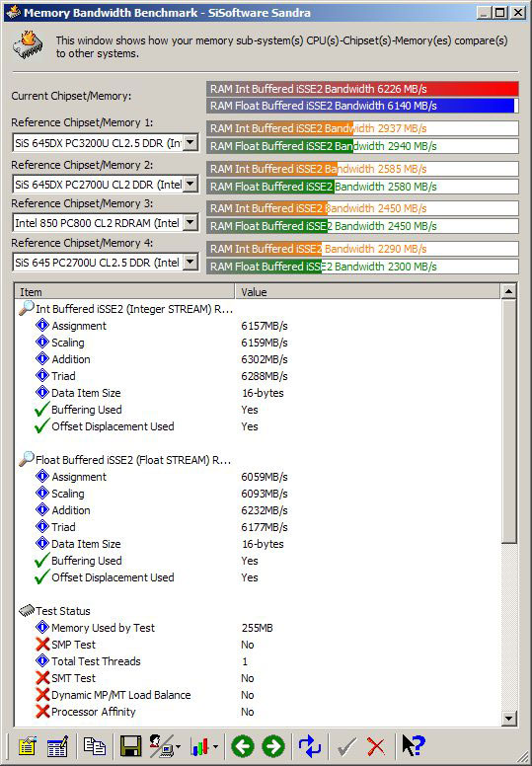Click the Value column header
This screenshot has width=532, height=766.
(x=367, y=291)
